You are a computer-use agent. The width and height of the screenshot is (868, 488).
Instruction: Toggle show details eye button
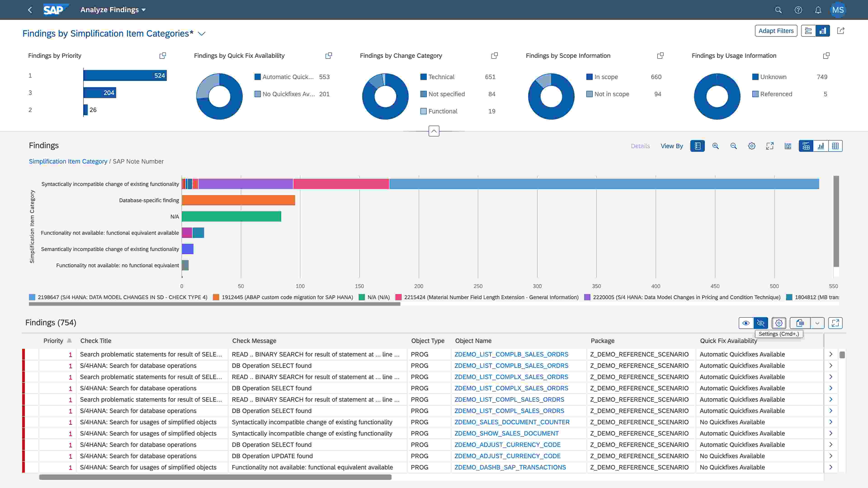click(746, 323)
